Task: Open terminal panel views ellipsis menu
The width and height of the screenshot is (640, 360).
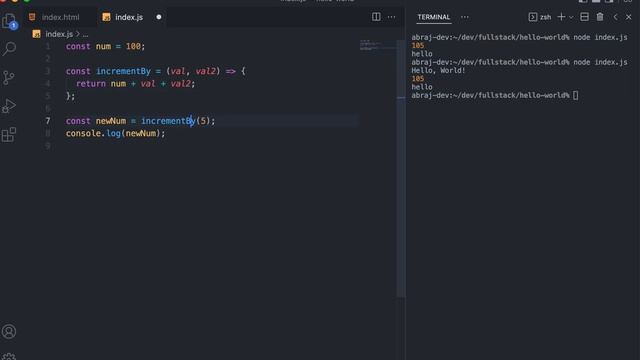Action: click(464, 17)
